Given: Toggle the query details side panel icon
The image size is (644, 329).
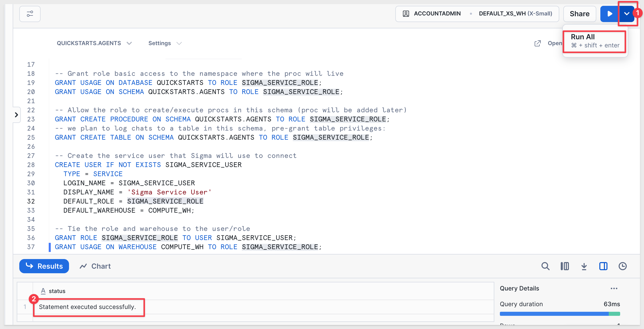Looking at the screenshot, I should tap(603, 266).
